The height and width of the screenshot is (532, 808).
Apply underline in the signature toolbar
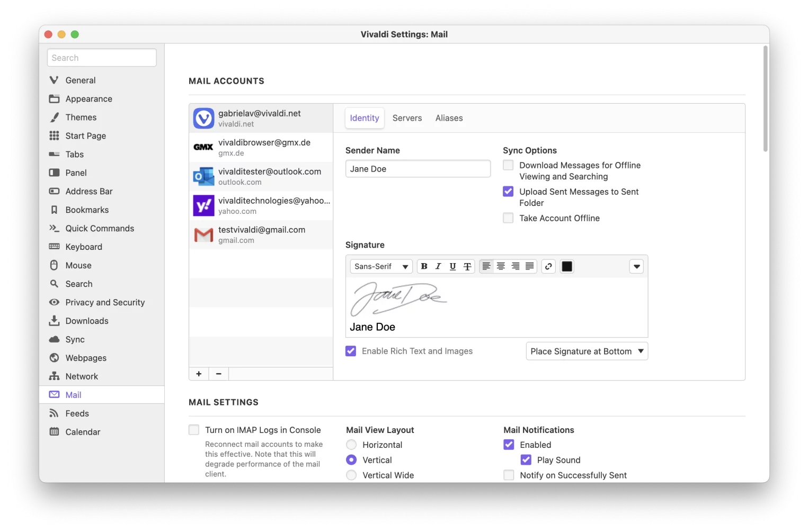pos(452,266)
